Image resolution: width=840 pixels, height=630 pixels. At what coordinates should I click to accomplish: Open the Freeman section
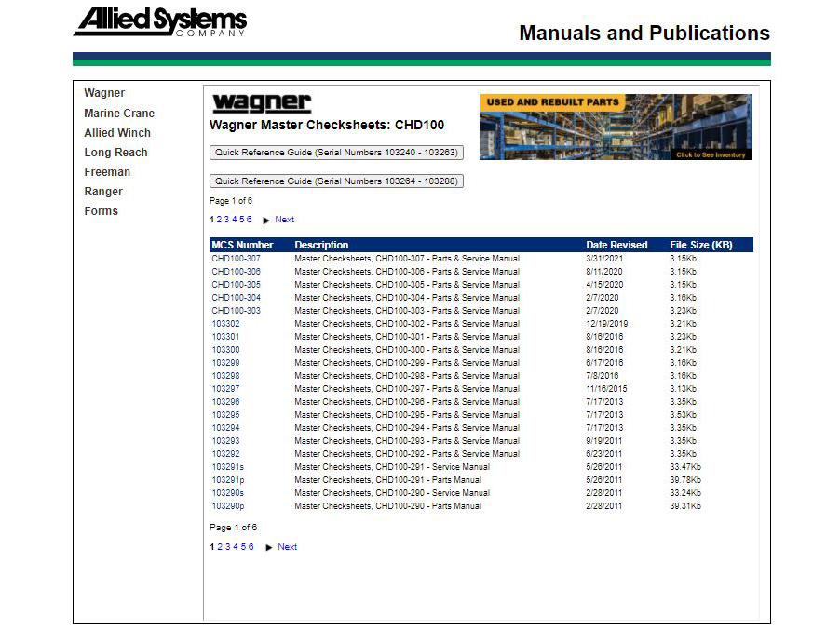[x=107, y=172]
